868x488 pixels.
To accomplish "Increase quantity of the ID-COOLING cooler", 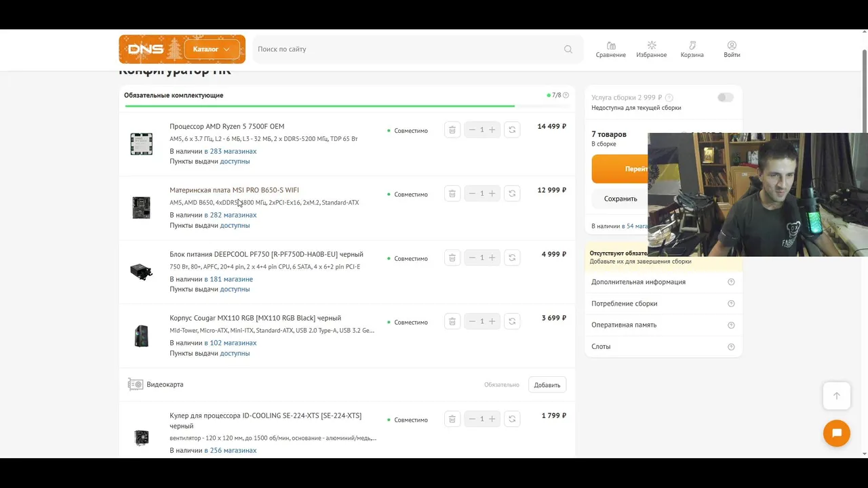I will (x=492, y=419).
